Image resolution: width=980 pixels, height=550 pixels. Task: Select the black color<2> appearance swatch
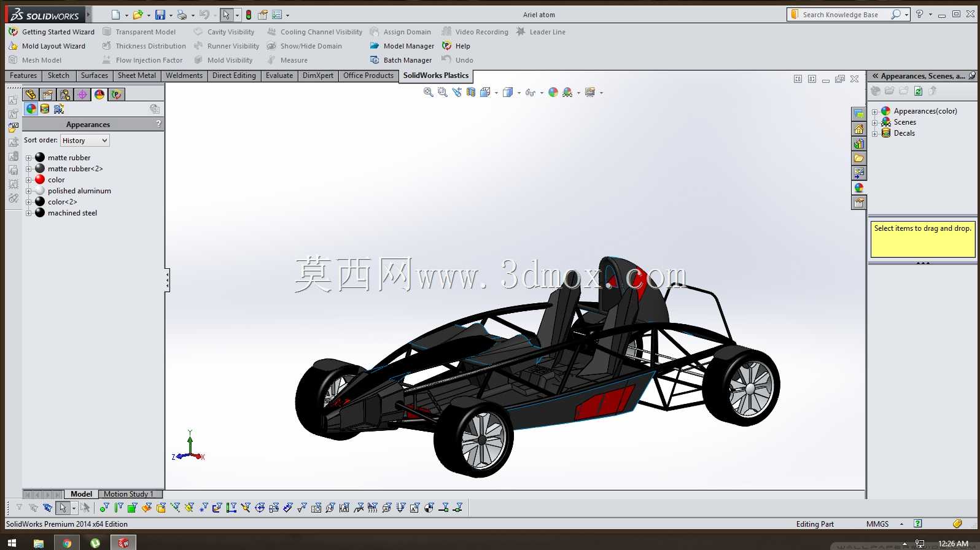(x=40, y=202)
